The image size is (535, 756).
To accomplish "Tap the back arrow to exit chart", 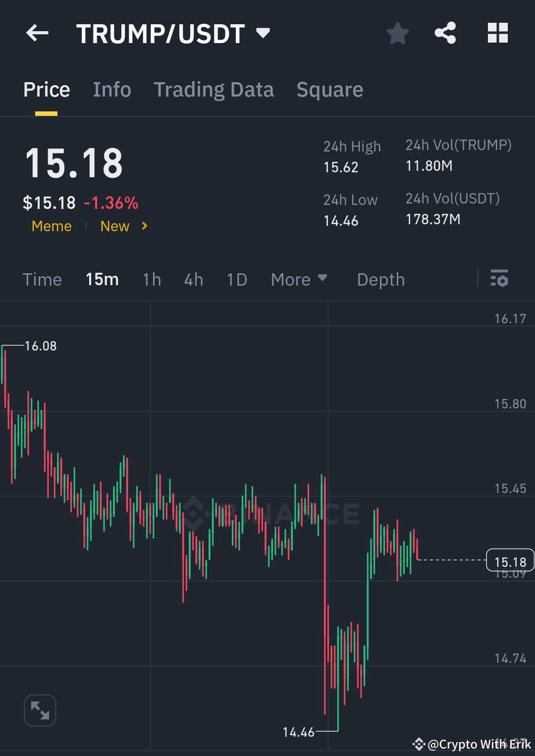I will [x=37, y=33].
